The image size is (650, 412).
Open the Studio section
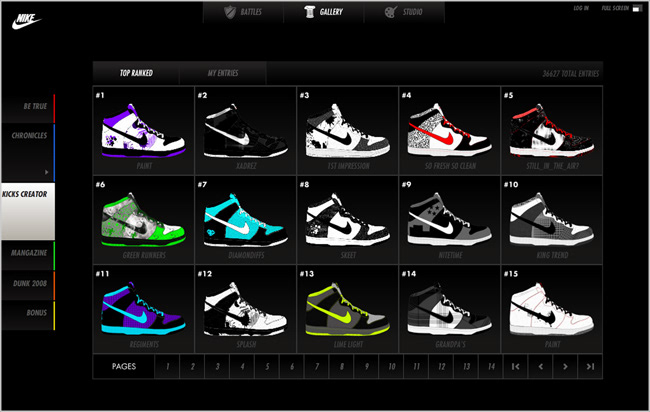404,12
